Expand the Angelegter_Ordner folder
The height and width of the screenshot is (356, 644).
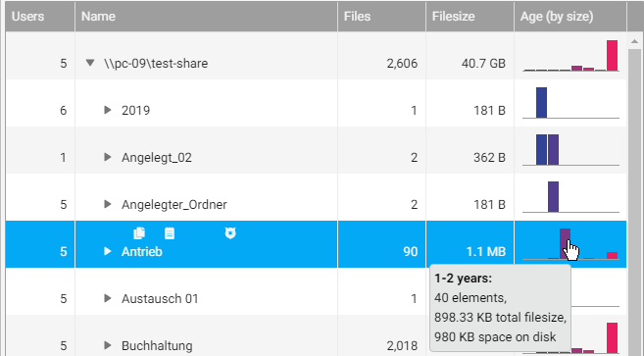tap(108, 204)
